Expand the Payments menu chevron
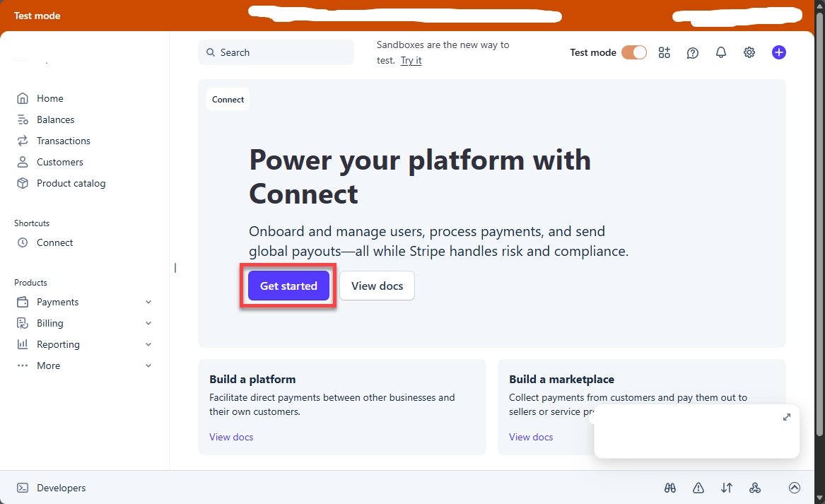The image size is (825, 504). (x=148, y=302)
